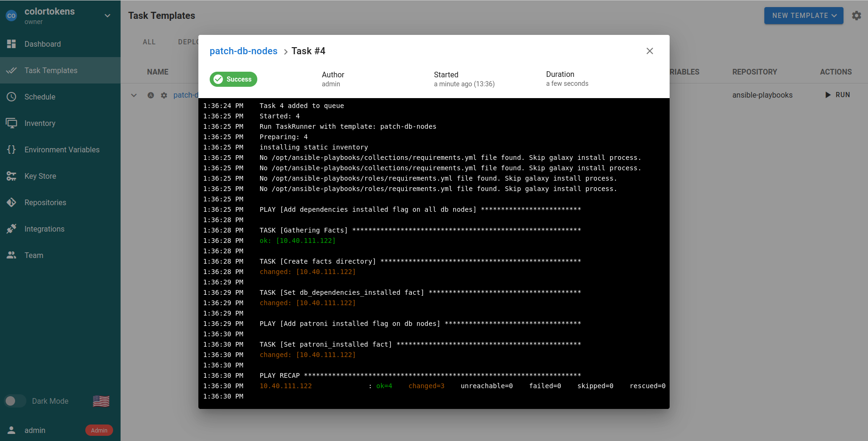Image resolution: width=868 pixels, height=441 pixels.
Task: Select the Task Templates menu item
Action: (51, 70)
